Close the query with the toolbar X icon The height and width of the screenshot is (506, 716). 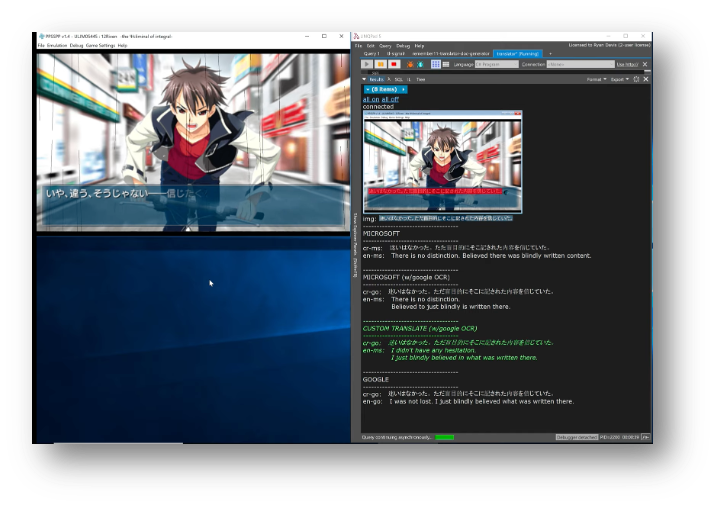point(645,64)
